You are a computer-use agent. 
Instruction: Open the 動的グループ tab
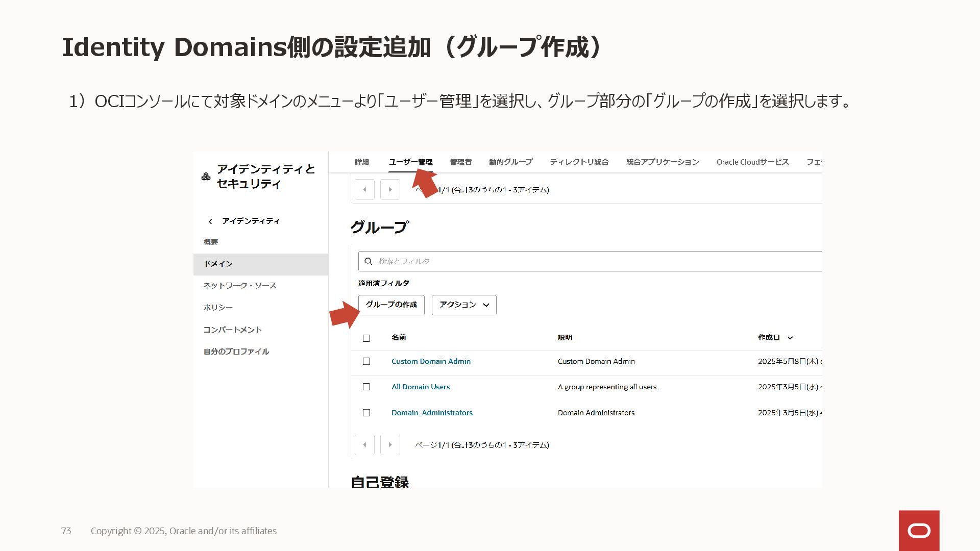[511, 162]
